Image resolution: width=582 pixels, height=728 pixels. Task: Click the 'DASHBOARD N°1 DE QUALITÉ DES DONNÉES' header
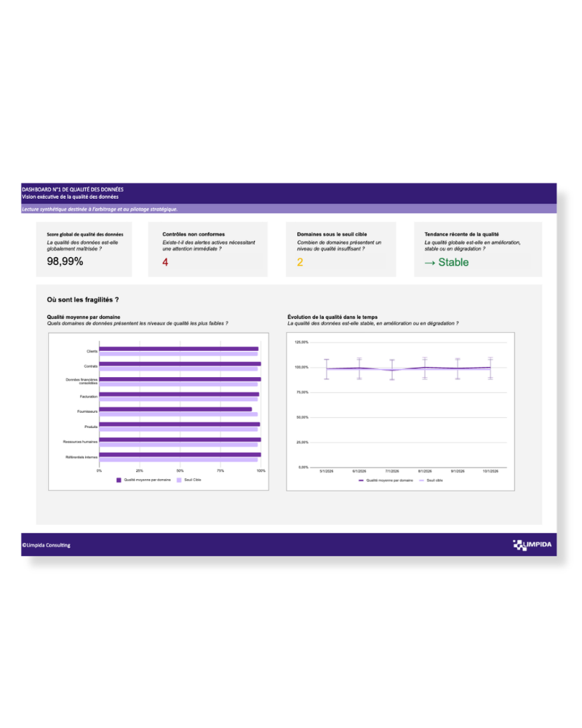(x=73, y=189)
